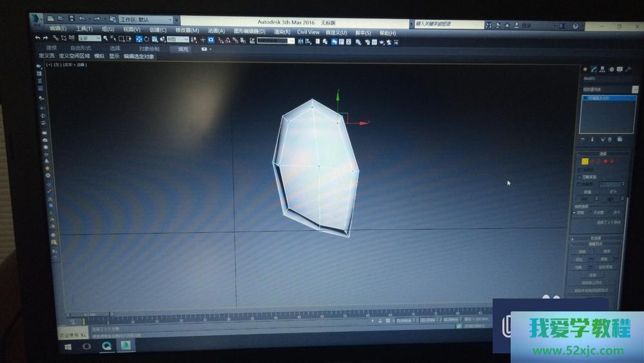Click the selection lock icon in status bar
The width and height of the screenshot is (644, 363).
point(380,320)
